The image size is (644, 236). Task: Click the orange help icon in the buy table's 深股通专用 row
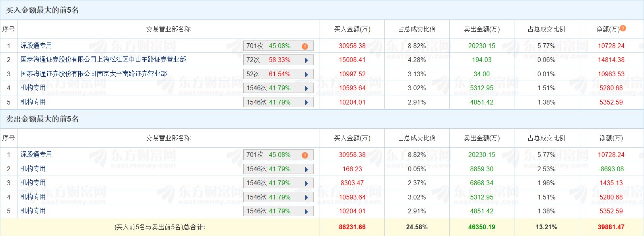(305, 46)
